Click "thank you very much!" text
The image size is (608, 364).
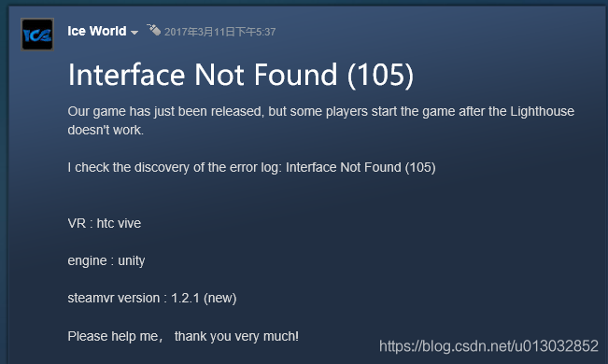point(236,336)
